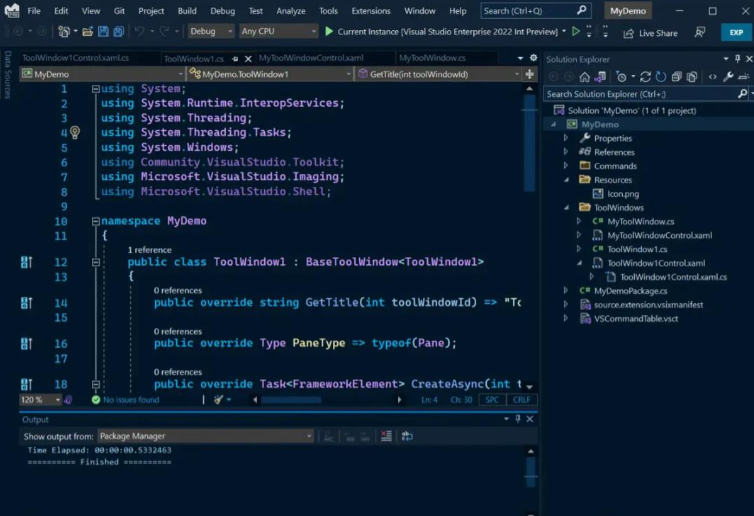Collapse the ToolWindows folder in Solution Explorer
The image size is (754, 516).
pyautogui.click(x=566, y=208)
